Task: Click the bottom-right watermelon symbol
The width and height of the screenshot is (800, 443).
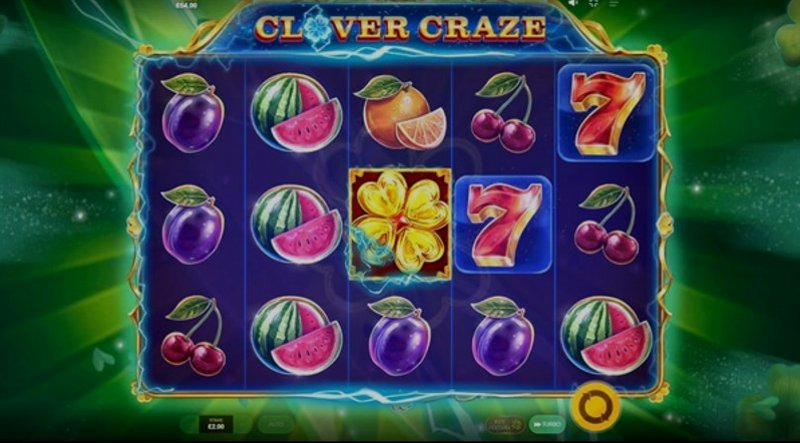Action: coord(606,335)
